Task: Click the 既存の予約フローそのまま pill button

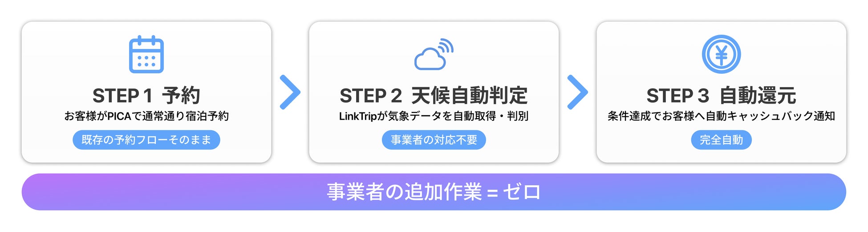Action: (146, 140)
